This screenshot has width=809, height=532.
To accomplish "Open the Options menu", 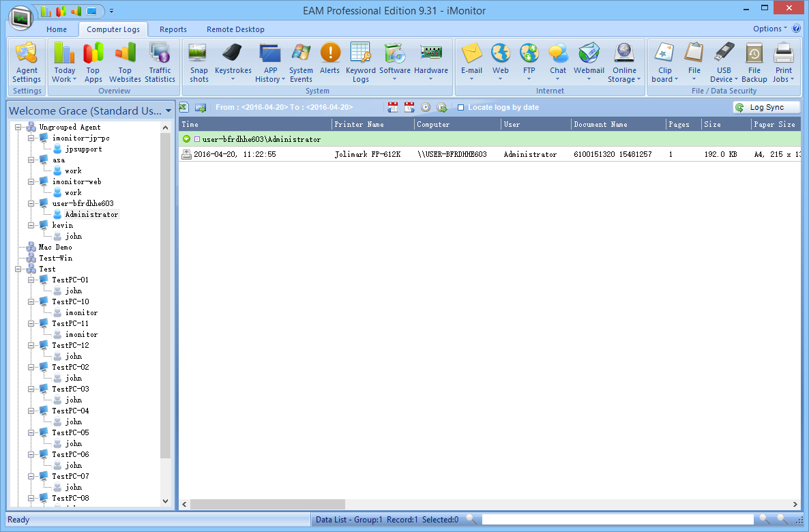I will (x=769, y=29).
